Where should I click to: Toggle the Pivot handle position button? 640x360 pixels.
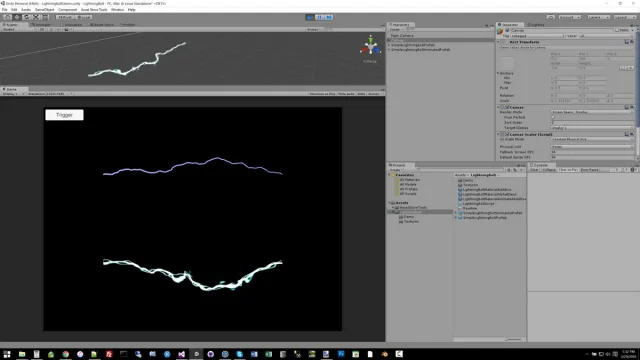pos(64,17)
